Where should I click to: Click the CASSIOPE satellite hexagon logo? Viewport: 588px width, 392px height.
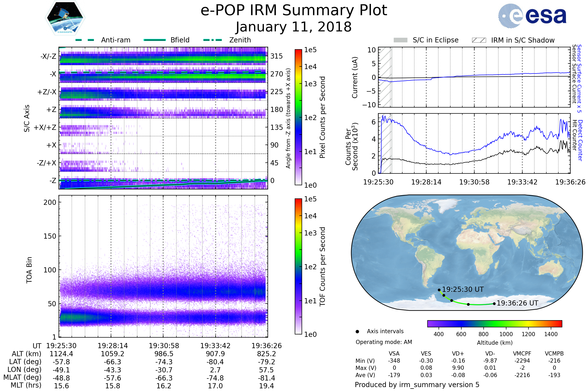[65, 18]
